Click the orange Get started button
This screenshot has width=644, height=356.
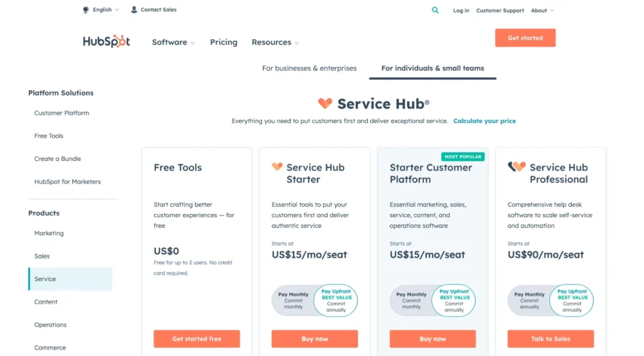click(525, 38)
